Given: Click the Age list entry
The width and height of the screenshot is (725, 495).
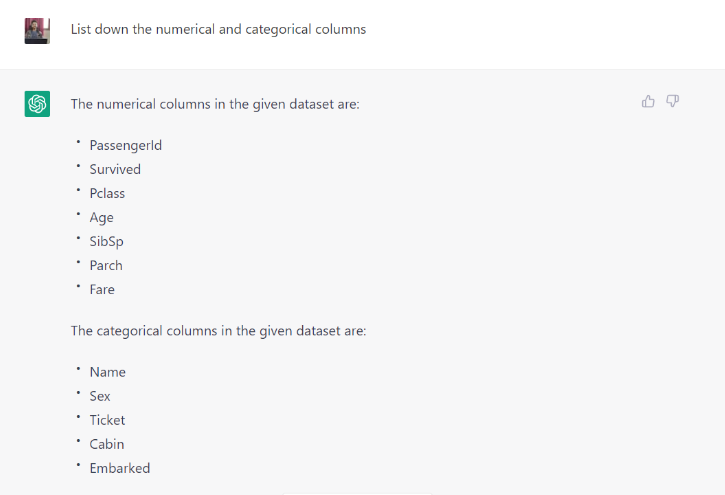Looking at the screenshot, I should pyautogui.click(x=101, y=217).
